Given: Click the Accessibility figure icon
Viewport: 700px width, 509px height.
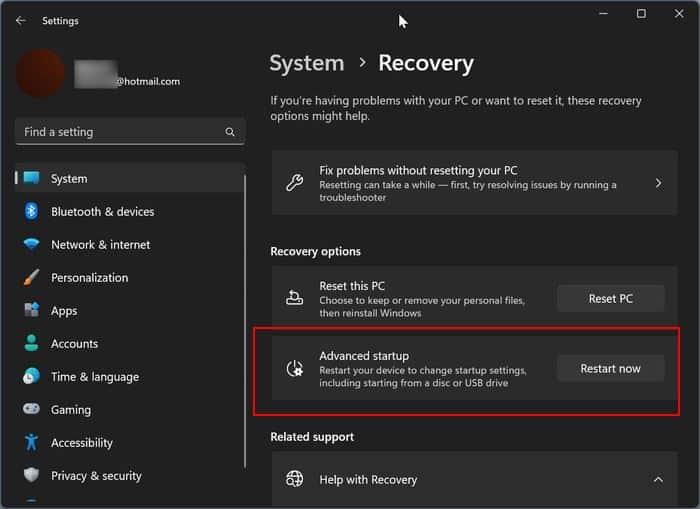Looking at the screenshot, I should pos(31,442).
